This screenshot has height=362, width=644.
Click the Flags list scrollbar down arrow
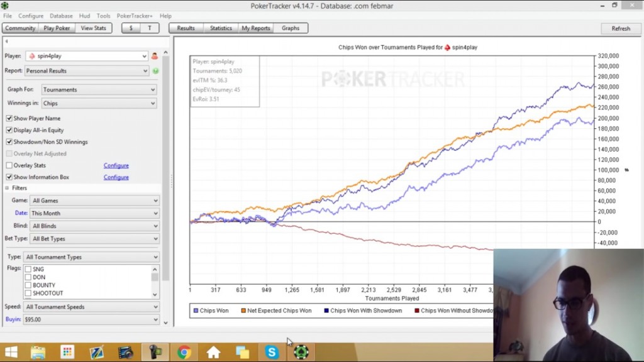point(155,295)
